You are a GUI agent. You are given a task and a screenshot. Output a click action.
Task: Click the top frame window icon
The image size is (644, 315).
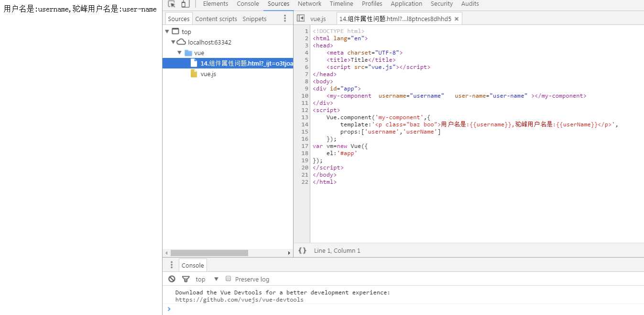pyautogui.click(x=175, y=32)
